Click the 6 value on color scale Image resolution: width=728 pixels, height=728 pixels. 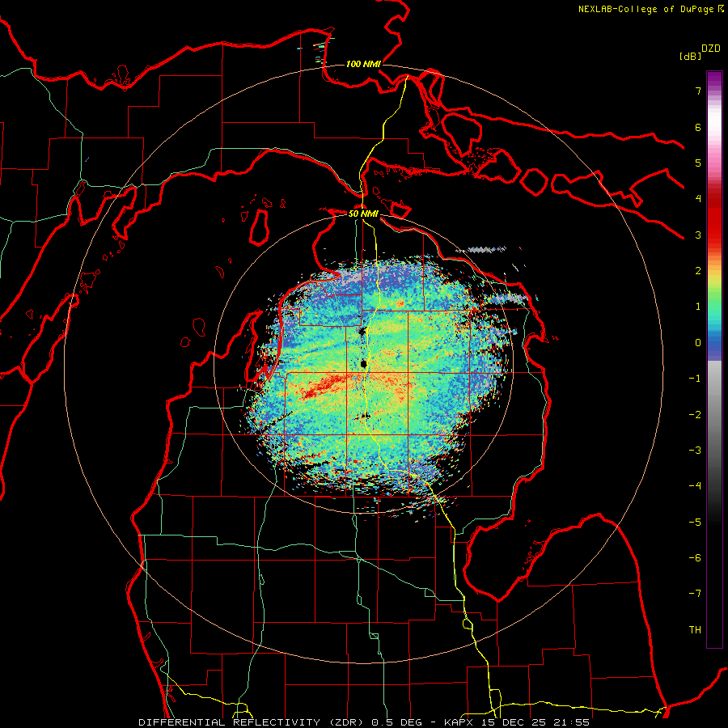point(698,127)
